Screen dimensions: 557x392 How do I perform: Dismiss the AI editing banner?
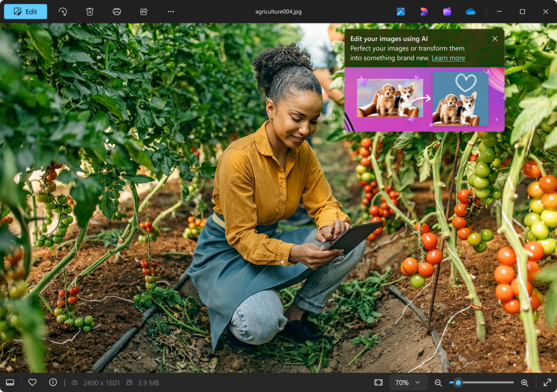(494, 39)
